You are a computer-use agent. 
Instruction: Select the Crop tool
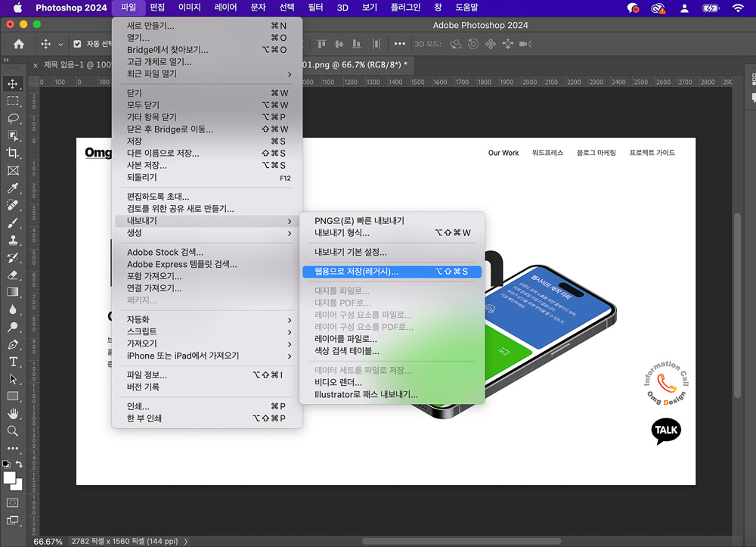tap(13, 153)
